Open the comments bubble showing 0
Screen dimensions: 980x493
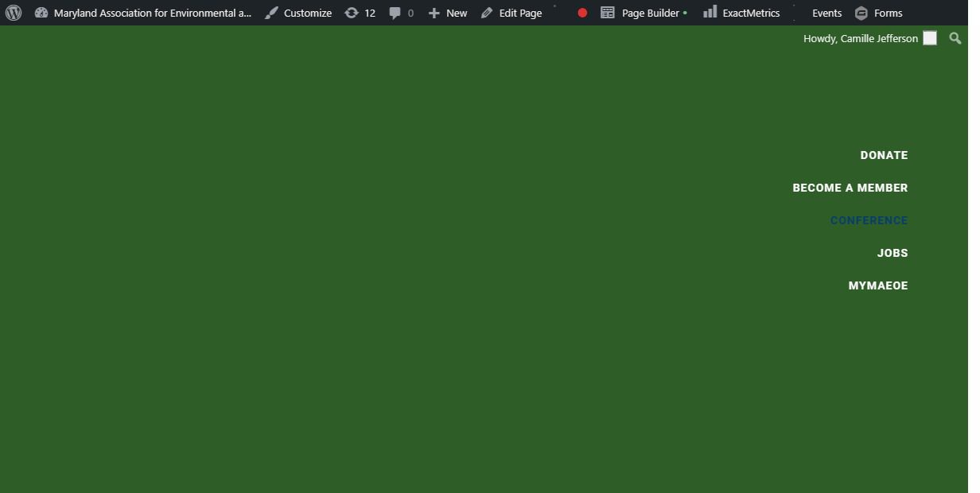[401, 13]
